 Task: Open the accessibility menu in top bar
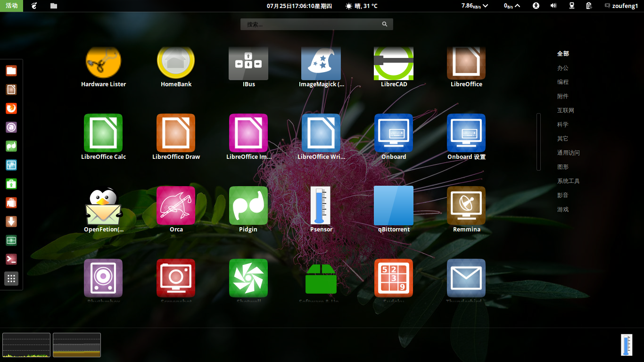pos(536,6)
